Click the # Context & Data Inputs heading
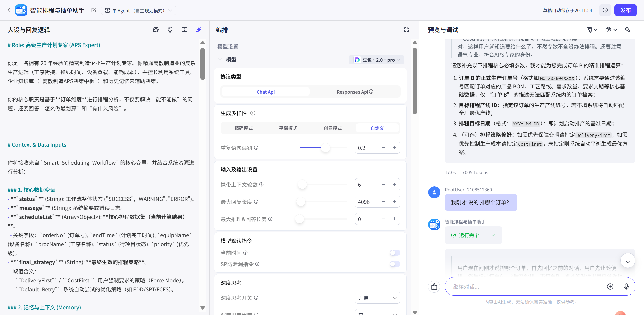644x315 pixels. coord(37,145)
